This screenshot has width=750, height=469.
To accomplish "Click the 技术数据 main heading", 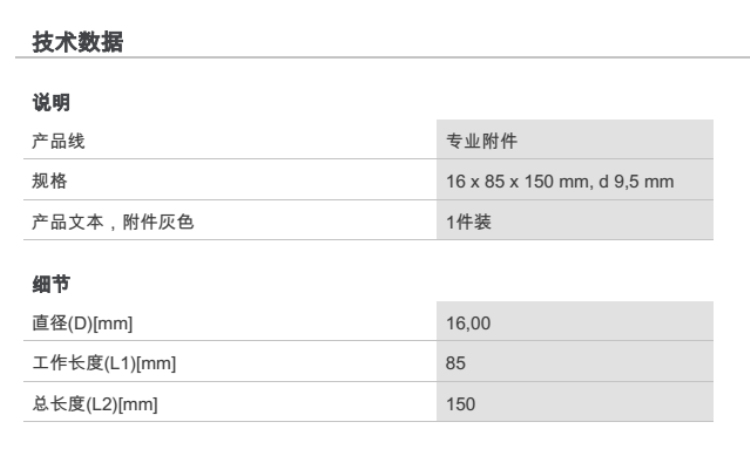I will [78, 42].
